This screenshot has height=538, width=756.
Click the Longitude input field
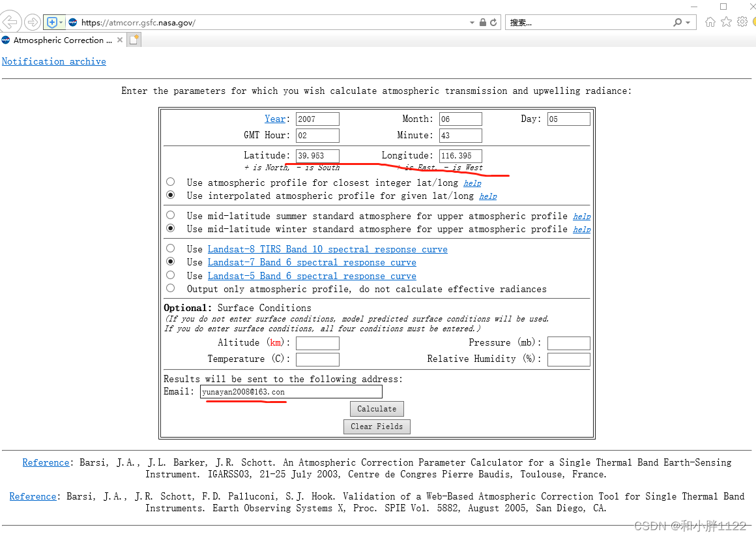click(461, 156)
